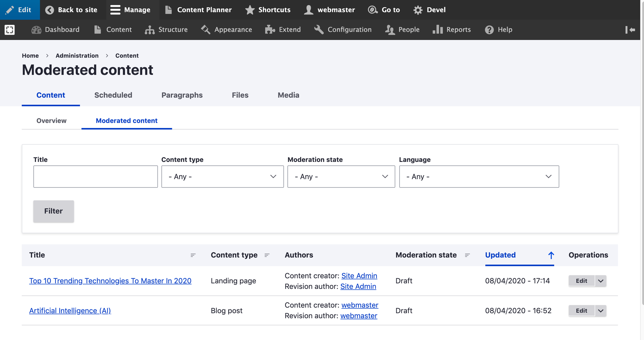Image resolution: width=644 pixels, height=340 pixels.
Task: Switch to the Scheduled tab
Action: (113, 95)
